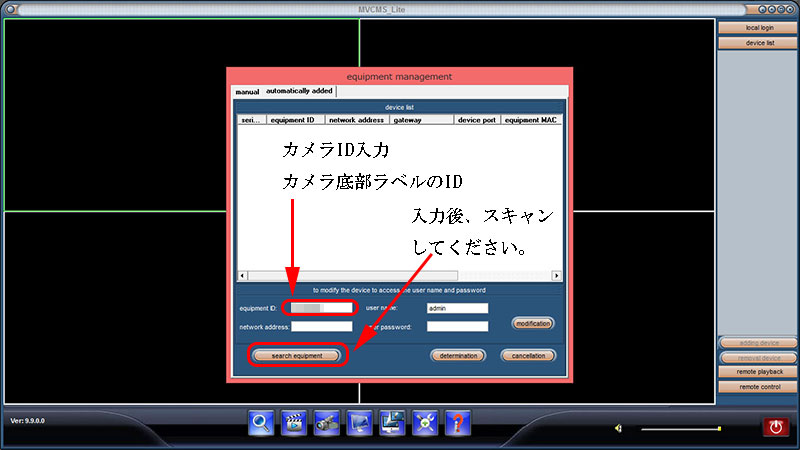
Task: Switch to automatically added tab
Action: click(x=299, y=91)
